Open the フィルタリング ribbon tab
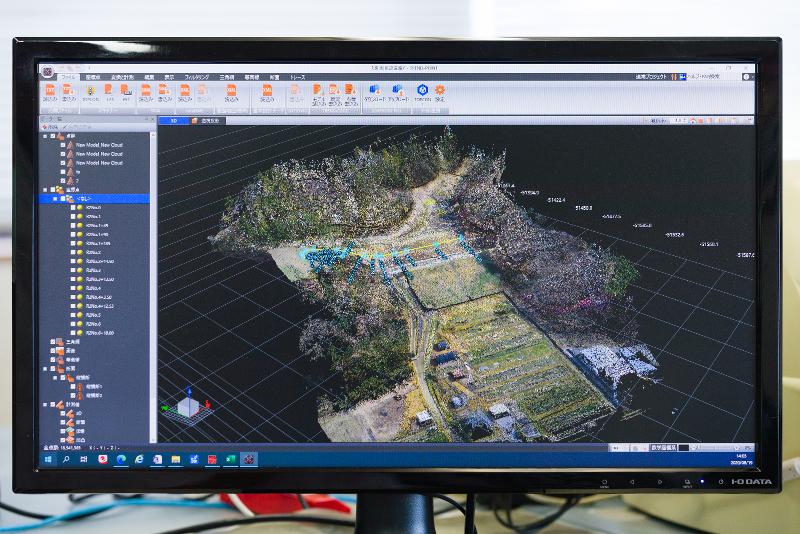The width and height of the screenshot is (800, 534). [196, 76]
